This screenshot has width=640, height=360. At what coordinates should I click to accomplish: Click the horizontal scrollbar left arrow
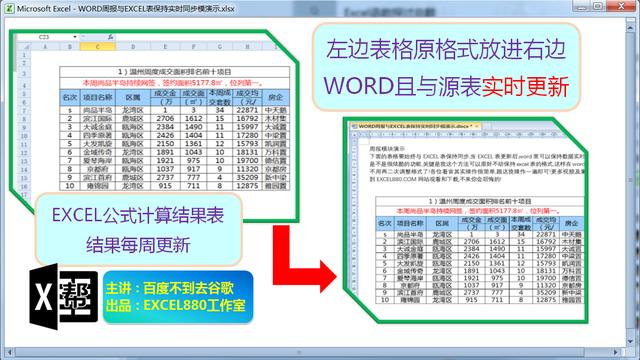9,352
